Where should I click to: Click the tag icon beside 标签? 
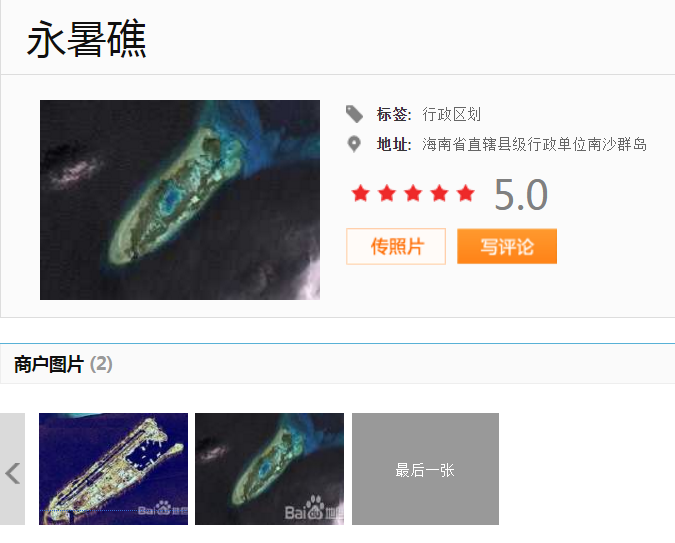[x=354, y=114]
